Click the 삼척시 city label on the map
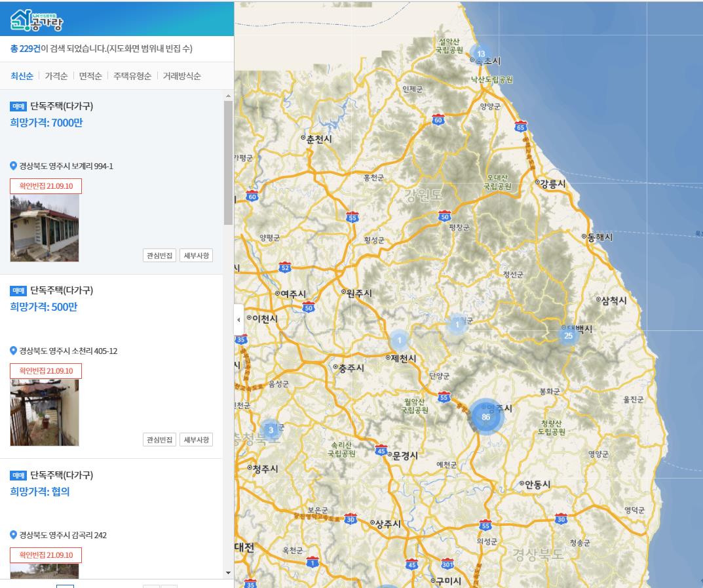 click(x=613, y=300)
